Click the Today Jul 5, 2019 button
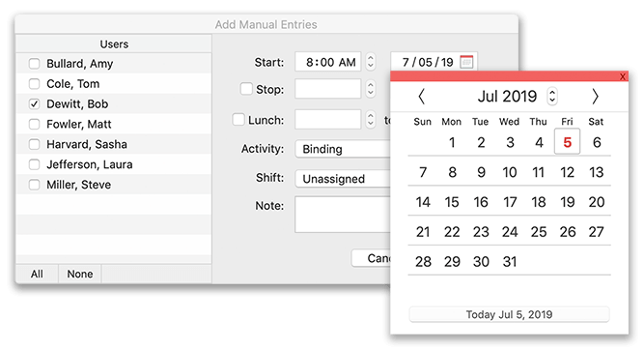This screenshot has width=644, height=349. point(509,314)
